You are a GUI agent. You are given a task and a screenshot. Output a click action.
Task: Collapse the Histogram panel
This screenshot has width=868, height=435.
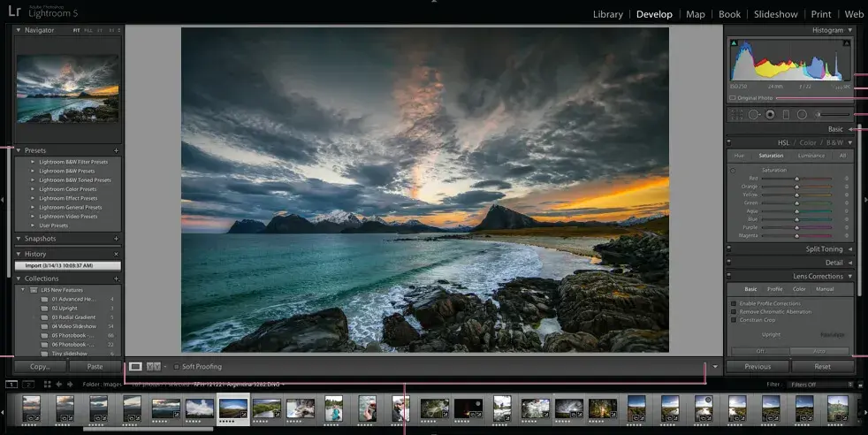tap(849, 30)
